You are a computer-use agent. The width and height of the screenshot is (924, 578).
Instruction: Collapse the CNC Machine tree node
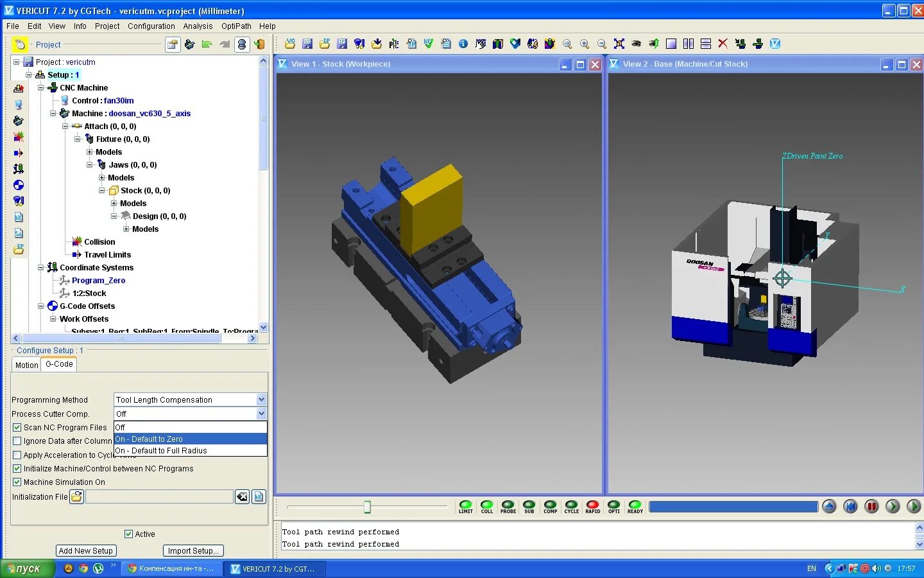40,88
